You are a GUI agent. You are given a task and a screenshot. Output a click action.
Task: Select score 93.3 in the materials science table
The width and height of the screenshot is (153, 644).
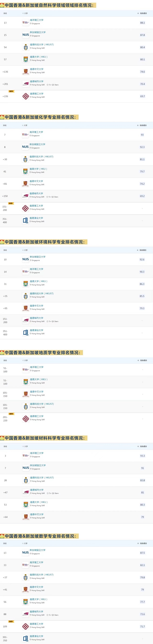(142, 456)
